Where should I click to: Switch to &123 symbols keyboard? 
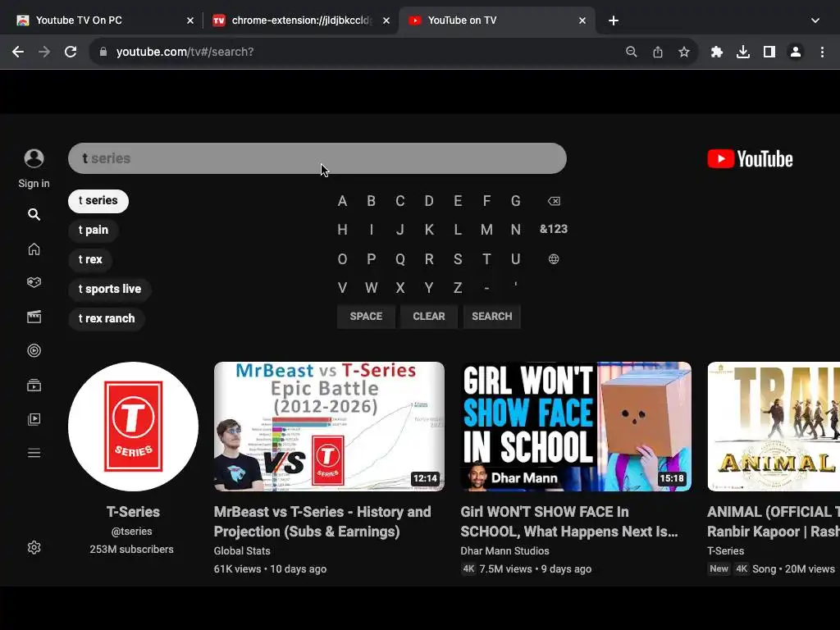pyautogui.click(x=554, y=230)
